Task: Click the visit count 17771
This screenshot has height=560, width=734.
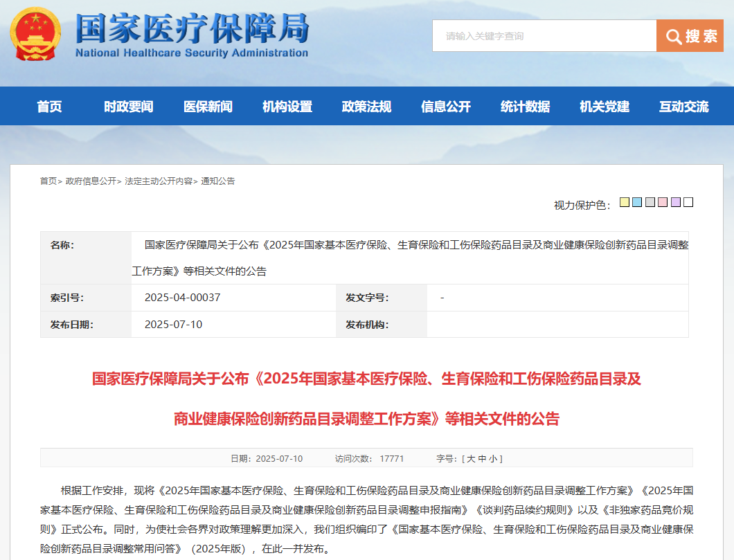Action: pos(391,458)
